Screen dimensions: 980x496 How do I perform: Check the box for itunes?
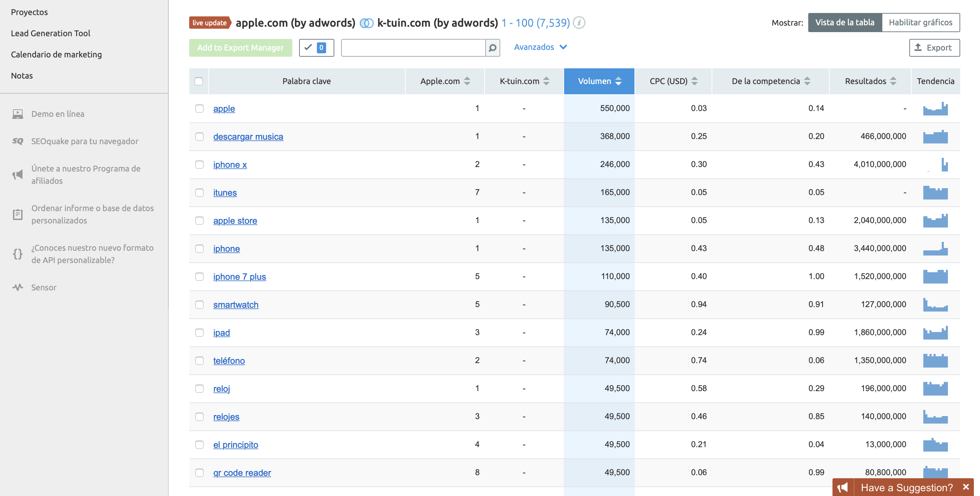[199, 193]
